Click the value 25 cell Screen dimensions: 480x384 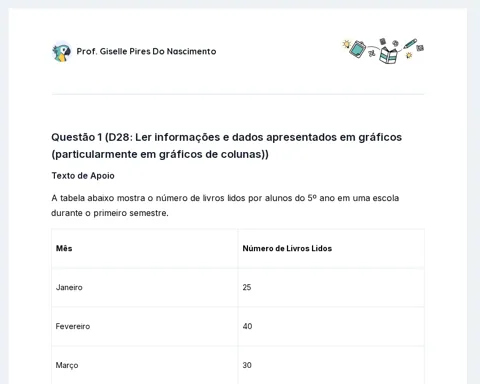click(331, 287)
